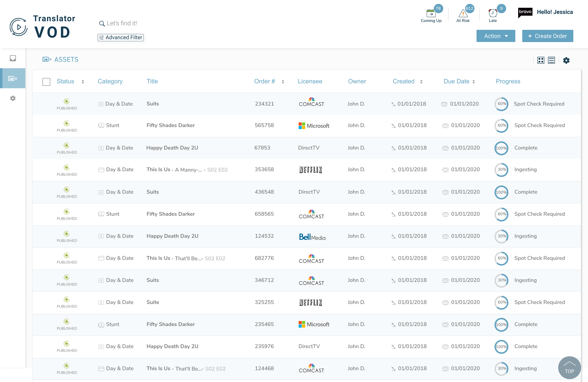Viewport: 588px width, 382px height.
Task: Toggle published status of first Suits row
Action: (x=66, y=101)
